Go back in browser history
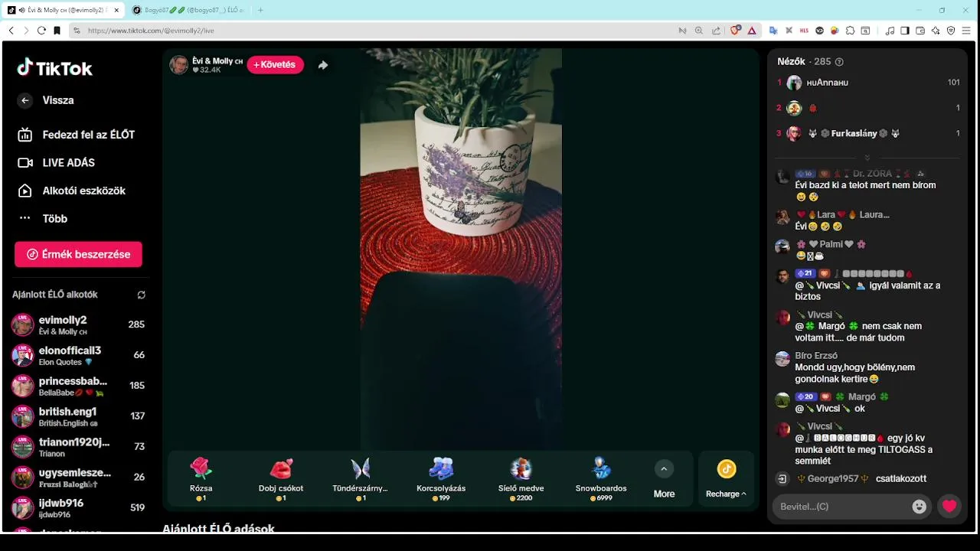Image resolution: width=980 pixels, height=551 pixels. tap(11, 31)
